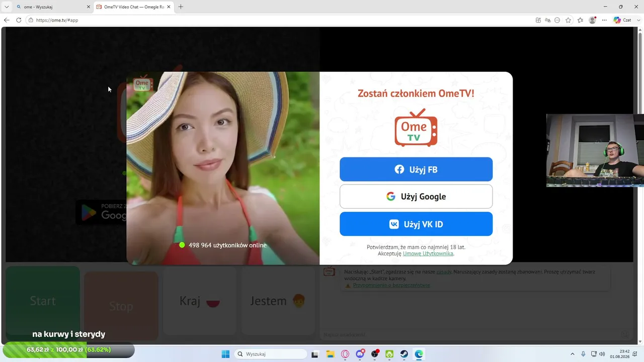The image size is (644, 362).
Task: Open Edge settings and more menu
Action: 603,20
